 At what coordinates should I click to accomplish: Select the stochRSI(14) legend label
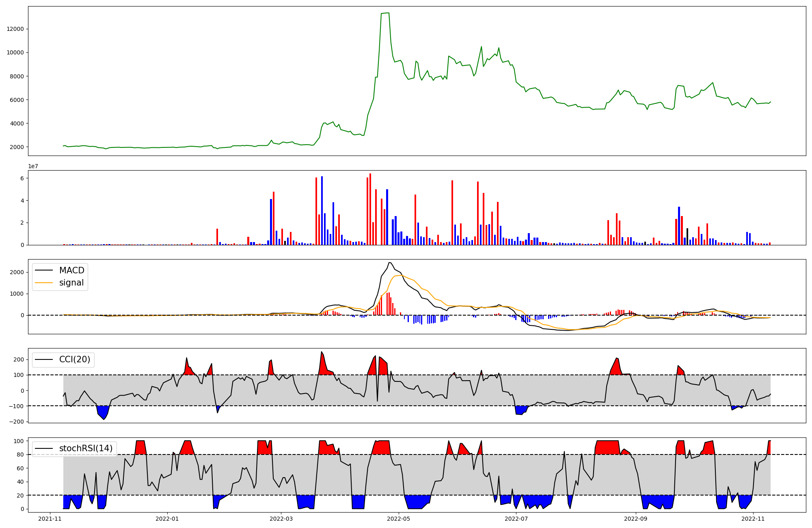tap(86, 448)
